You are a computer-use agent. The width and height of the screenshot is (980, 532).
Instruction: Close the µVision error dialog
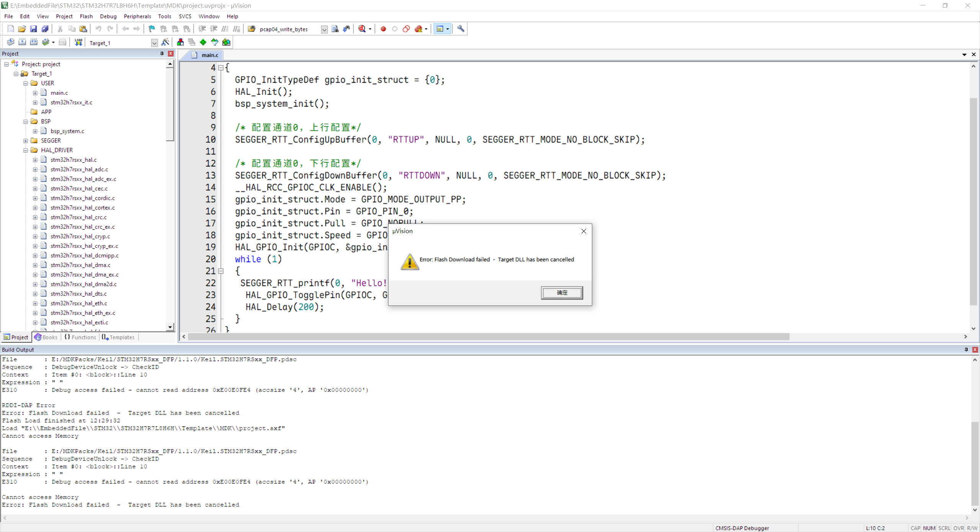[x=583, y=231]
